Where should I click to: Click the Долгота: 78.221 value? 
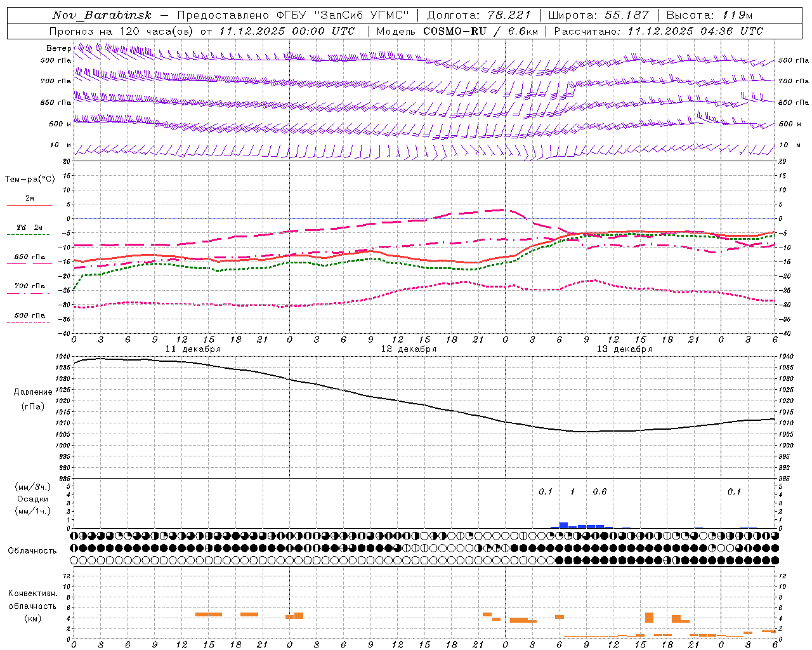coord(479,15)
